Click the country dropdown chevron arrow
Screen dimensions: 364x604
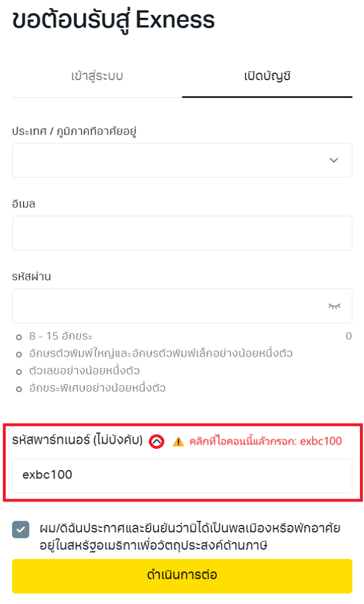334,160
